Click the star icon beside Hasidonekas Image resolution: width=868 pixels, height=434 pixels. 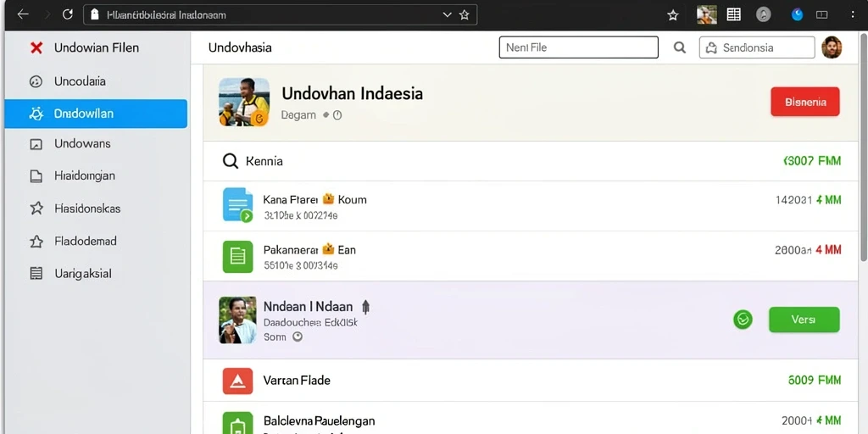click(x=36, y=209)
